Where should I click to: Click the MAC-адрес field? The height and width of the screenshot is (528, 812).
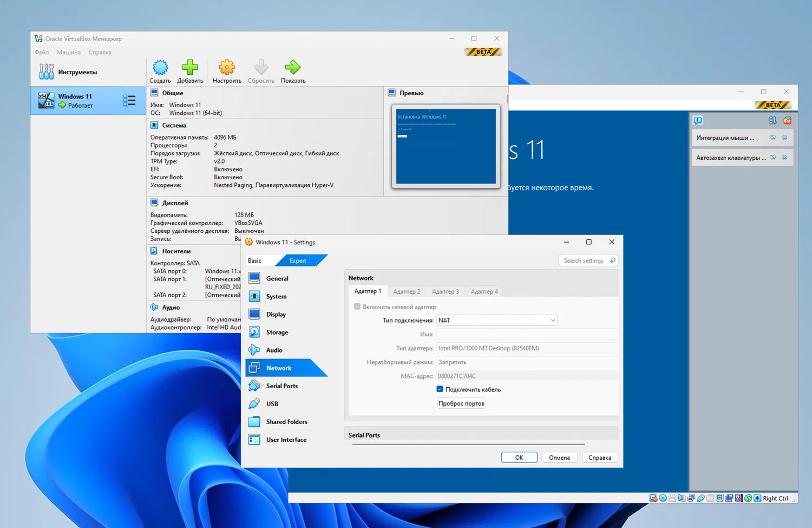coord(527,376)
